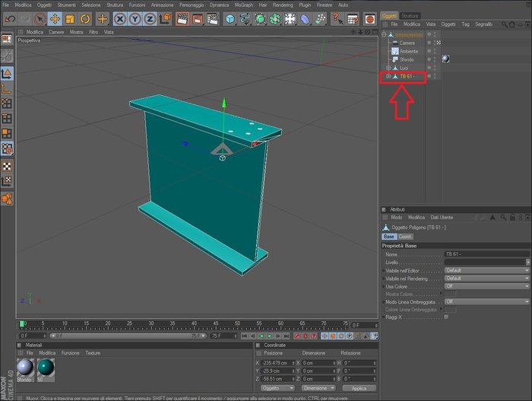Add a Cube primitive object

coord(230,19)
